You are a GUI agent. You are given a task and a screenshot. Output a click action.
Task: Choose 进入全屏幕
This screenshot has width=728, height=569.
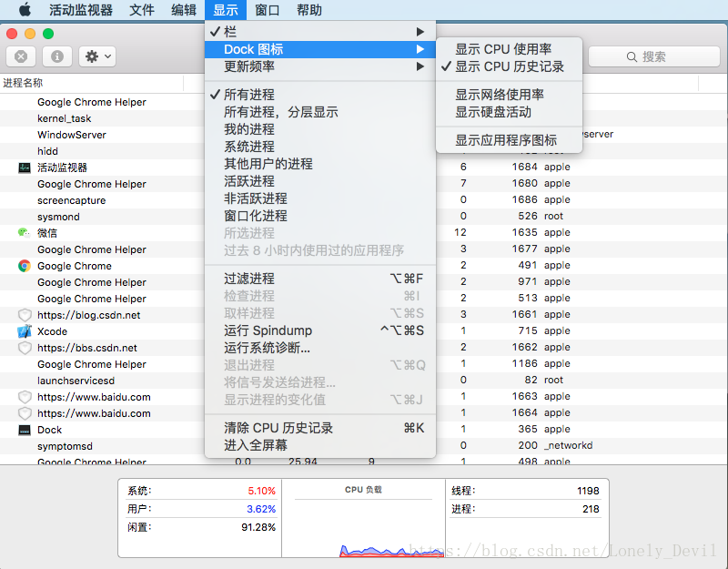320,445
